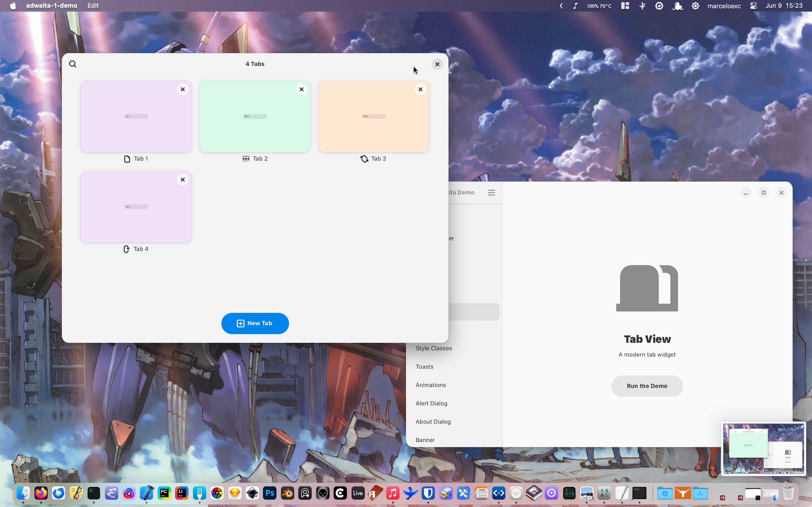This screenshot has width=812, height=507.
Task: Expand hidden menu bar items chevron
Action: 561,6
